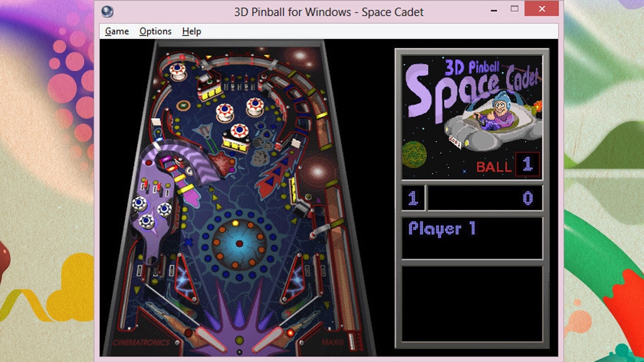The image size is (644, 362).
Task: Open the Help menu
Action: pos(191,31)
